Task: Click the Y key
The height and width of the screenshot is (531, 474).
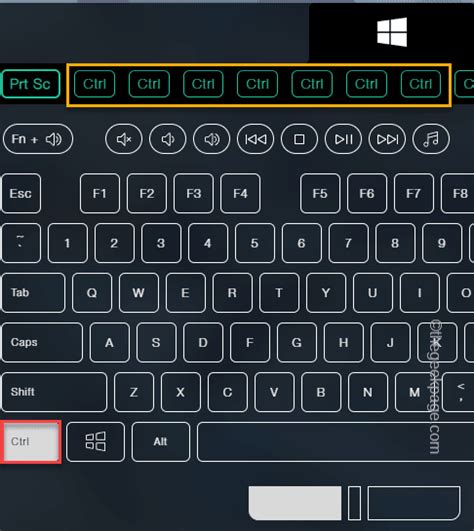Action: click(x=326, y=293)
